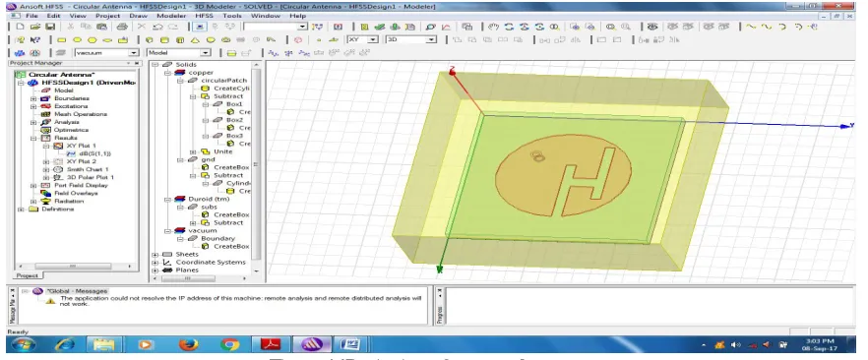Viewport: 868px width, 360px height.
Task: Expand the Coordinate Systems tree node
Action: click(x=155, y=262)
